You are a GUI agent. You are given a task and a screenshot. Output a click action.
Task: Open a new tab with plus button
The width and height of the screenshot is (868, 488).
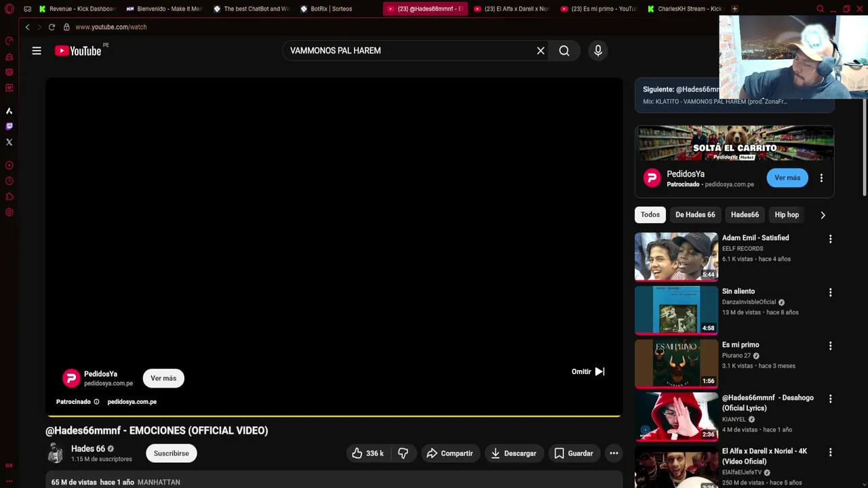pyautogui.click(x=734, y=9)
